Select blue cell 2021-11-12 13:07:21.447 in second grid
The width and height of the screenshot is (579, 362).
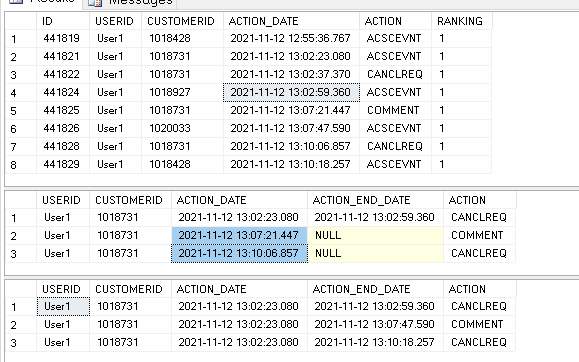[x=239, y=235]
